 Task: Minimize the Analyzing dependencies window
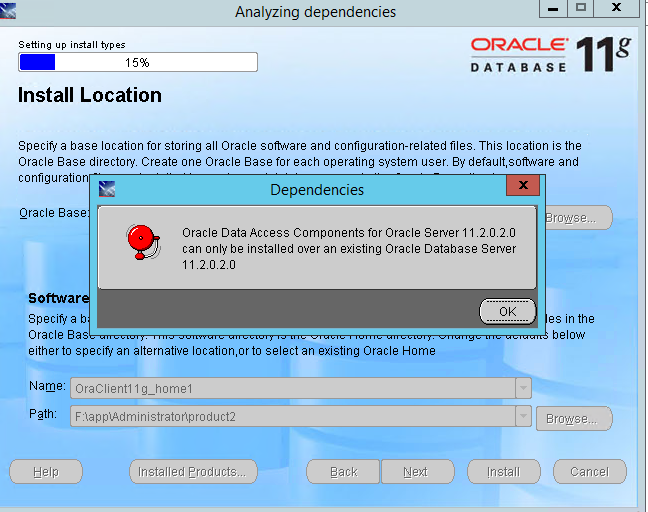[x=553, y=8]
